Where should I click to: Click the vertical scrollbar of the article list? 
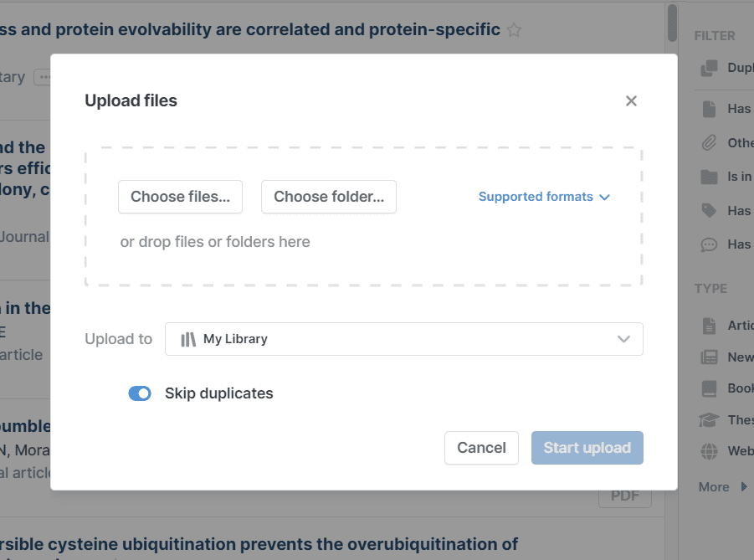pyautogui.click(x=672, y=23)
